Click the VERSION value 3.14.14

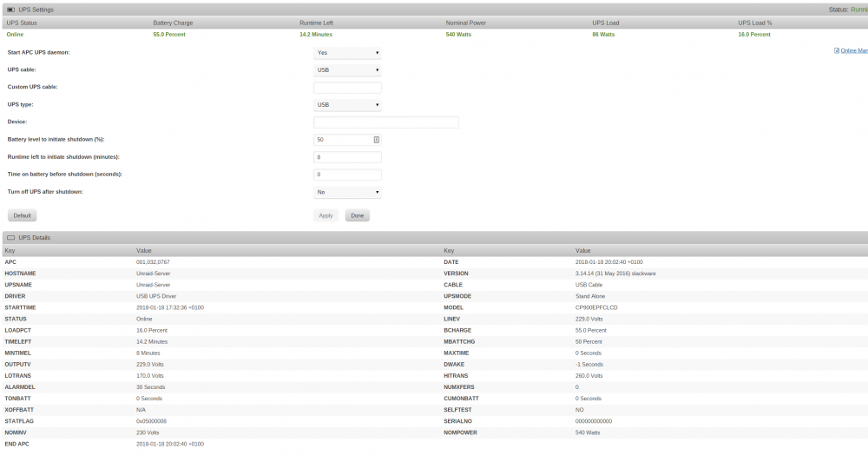pos(615,274)
